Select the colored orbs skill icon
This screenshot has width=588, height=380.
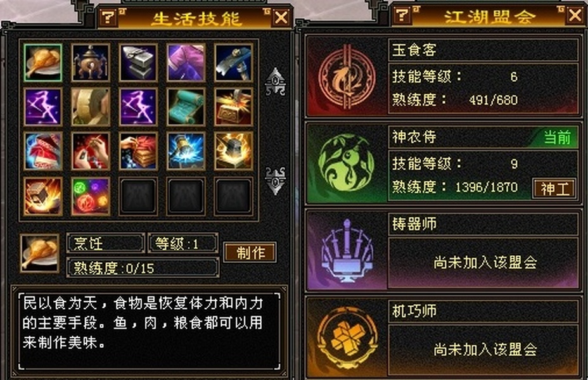(91, 196)
